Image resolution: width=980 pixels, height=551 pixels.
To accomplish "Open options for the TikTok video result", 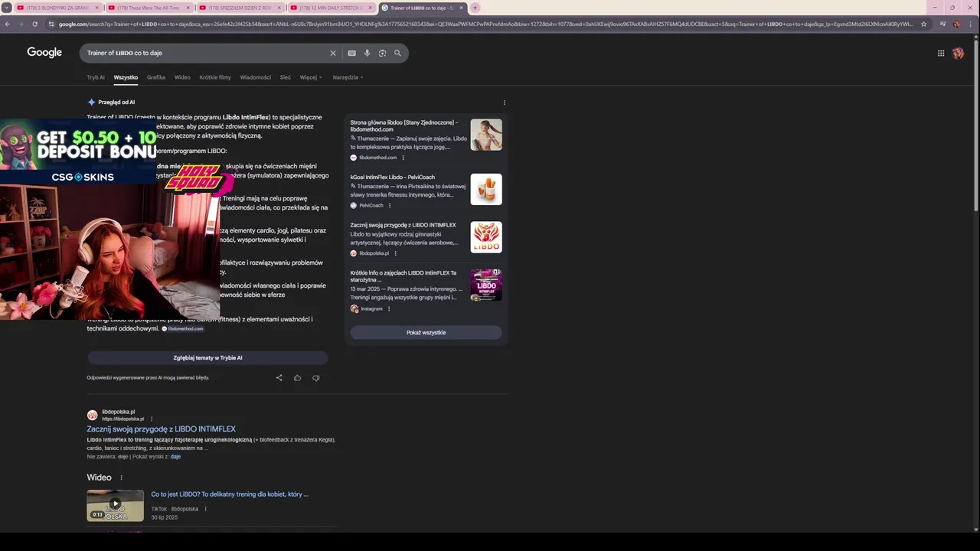I will [205, 509].
